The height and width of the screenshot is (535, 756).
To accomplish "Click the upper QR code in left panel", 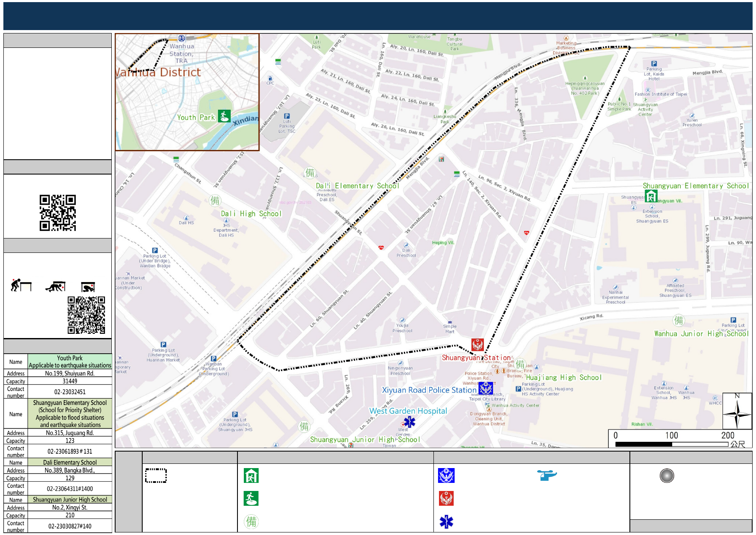I will point(58,213).
